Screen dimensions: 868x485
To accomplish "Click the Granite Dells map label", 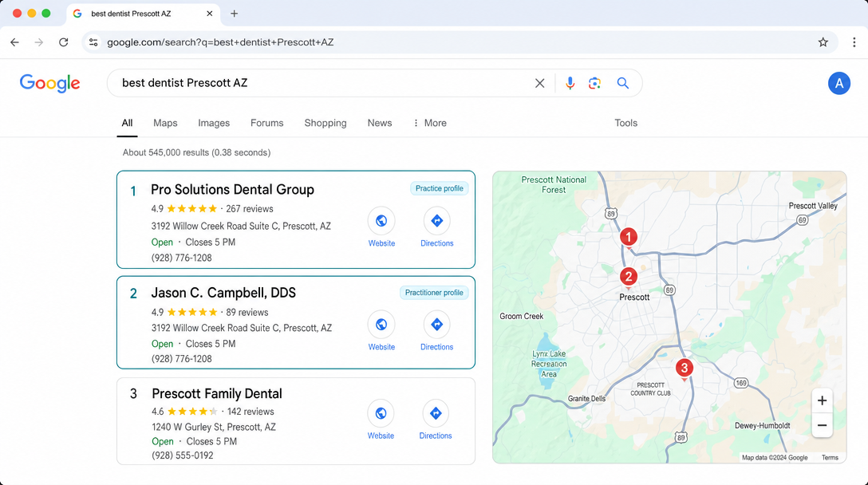I will coord(586,399).
